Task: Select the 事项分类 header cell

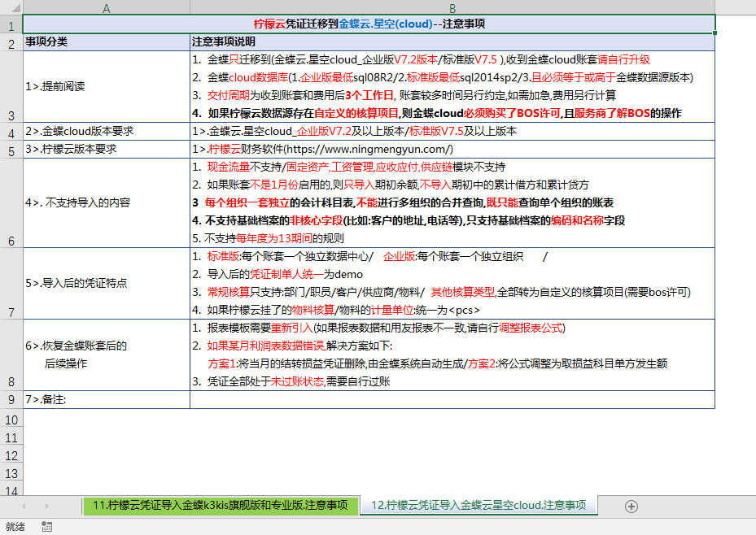Action: pos(106,41)
